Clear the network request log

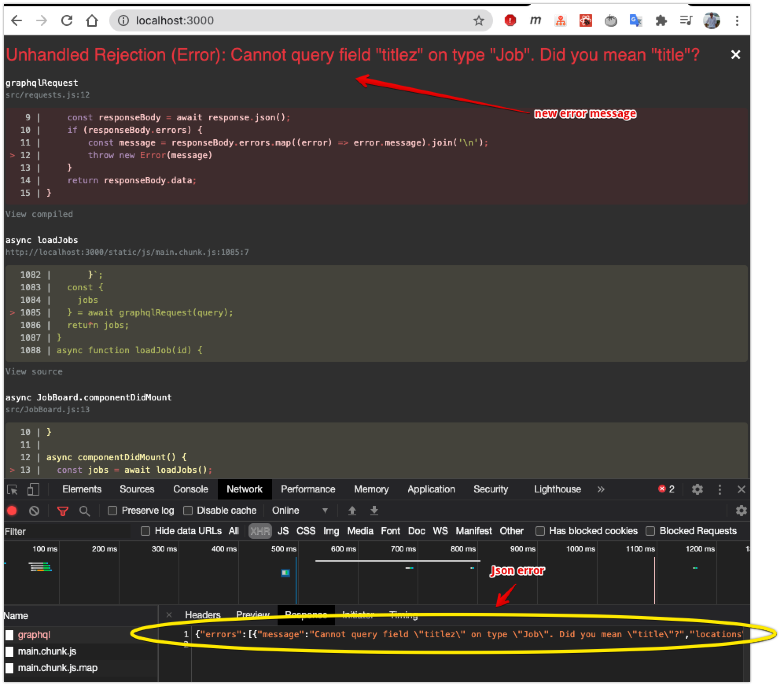(x=35, y=510)
